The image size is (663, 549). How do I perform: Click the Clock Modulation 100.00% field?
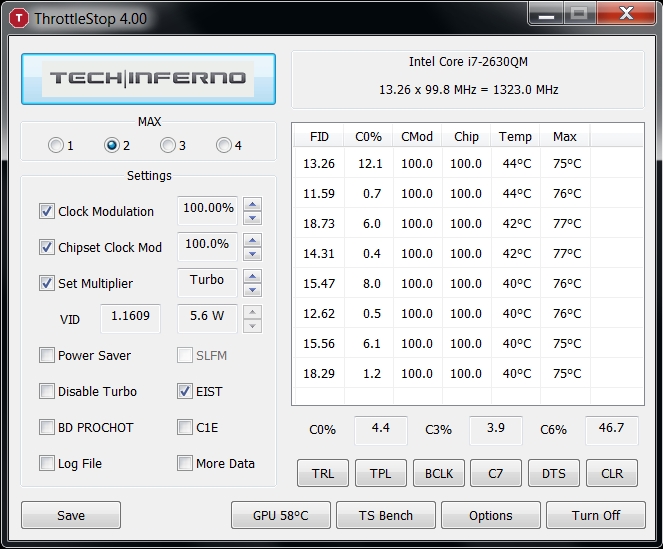(x=208, y=210)
